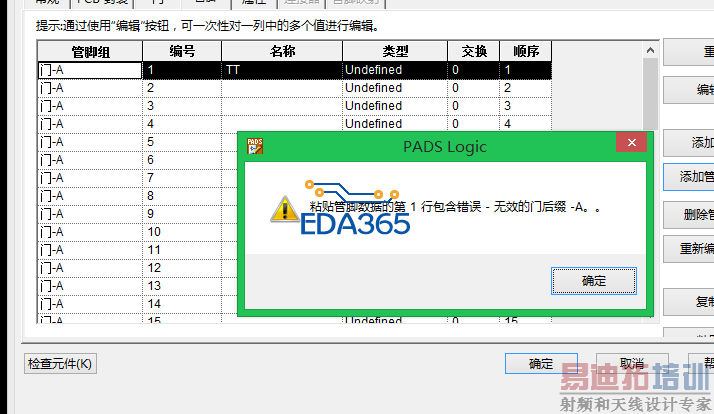Click the 门-A edit cell in row 1
Image resolution: width=714 pixels, height=414 pixels.
[90, 70]
